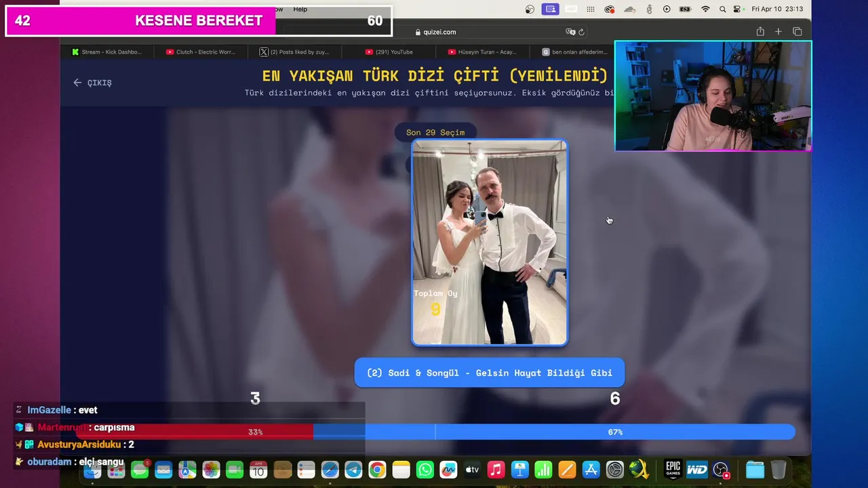Open Photos from the dock
Image resolution: width=868 pixels, height=488 pixels.
[211, 469]
